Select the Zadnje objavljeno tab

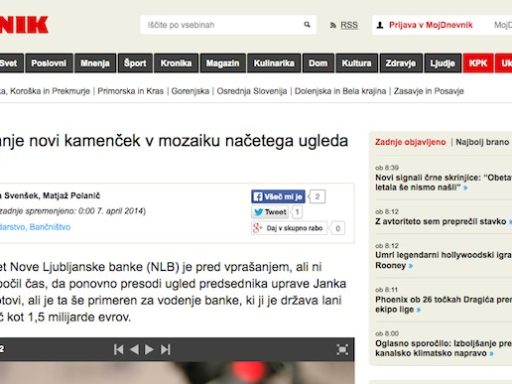(x=410, y=142)
